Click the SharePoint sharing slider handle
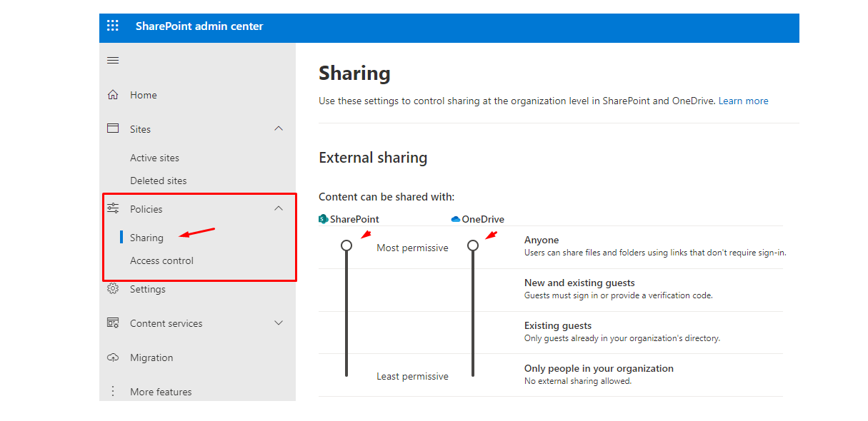The height and width of the screenshot is (421, 868). (346, 245)
